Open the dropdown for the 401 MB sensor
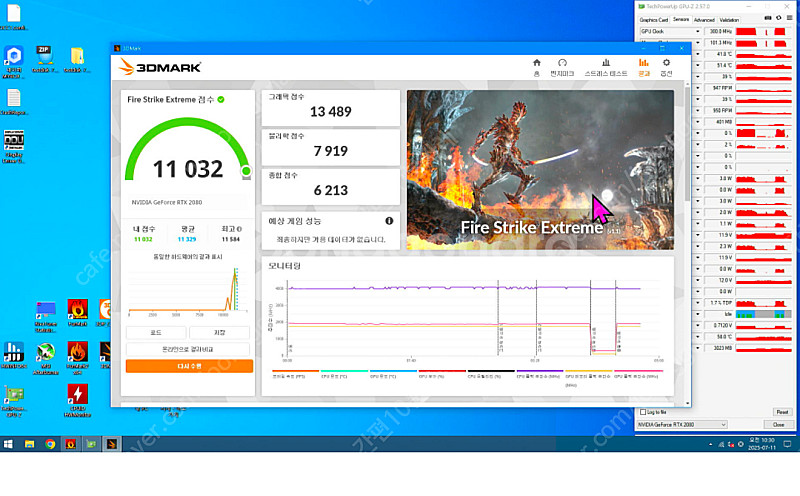Viewport: 800px width, 496px height. 697,122
